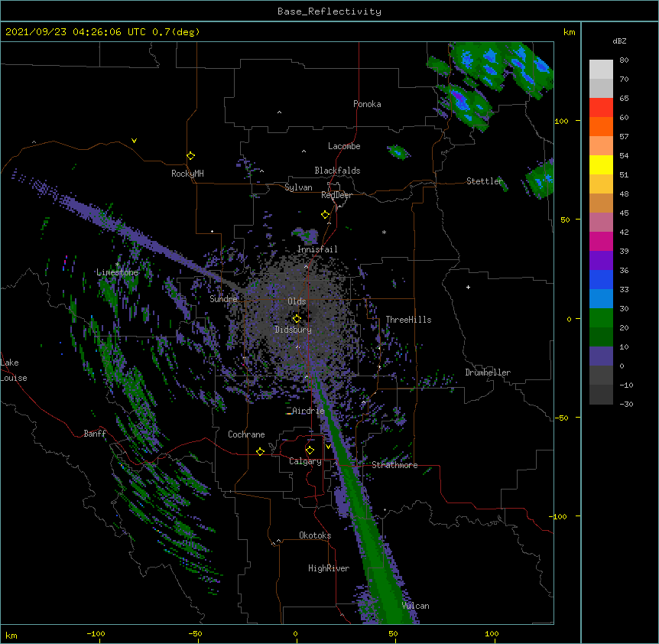Screen dimensions: 659x644
Task: Click the RockyMH town label
Action: coord(187,174)
